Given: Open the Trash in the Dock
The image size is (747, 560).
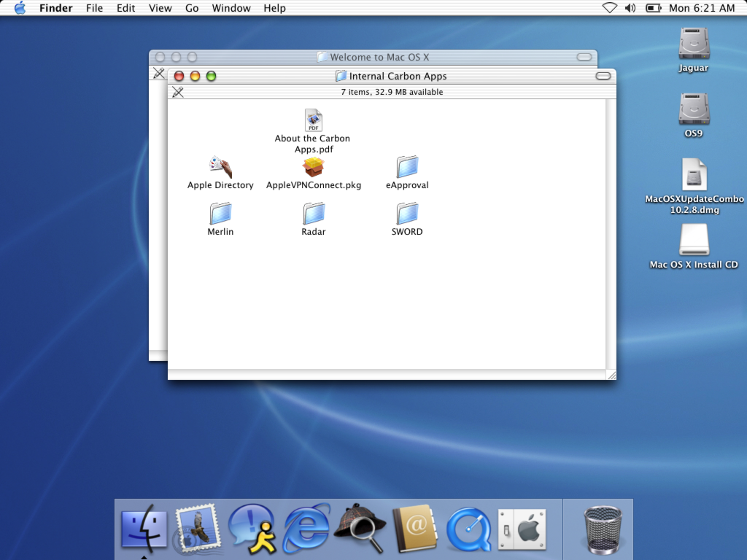Looking at the screenshot, I should 603,529.
